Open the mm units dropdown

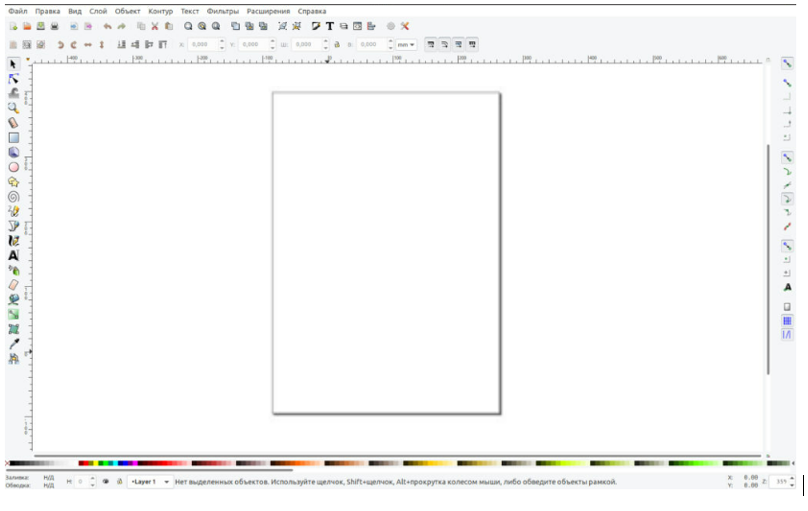pos(406,45)
